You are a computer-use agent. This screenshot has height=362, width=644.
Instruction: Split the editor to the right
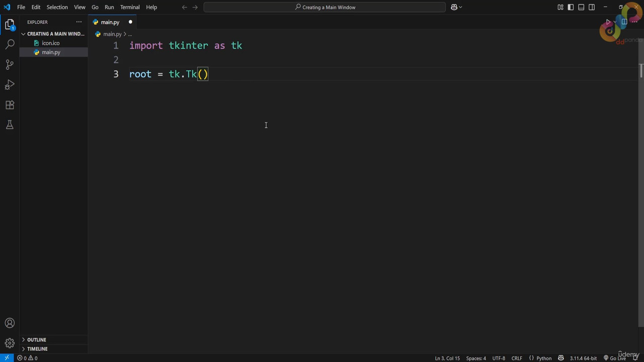click(624, 22)
